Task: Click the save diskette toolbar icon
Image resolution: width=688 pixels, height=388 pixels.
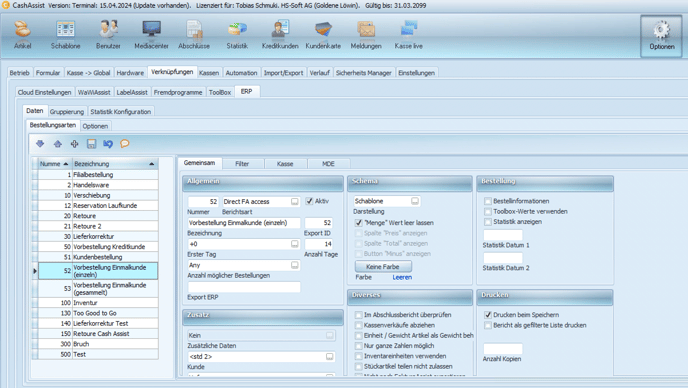Action: (x=91, y=144)
